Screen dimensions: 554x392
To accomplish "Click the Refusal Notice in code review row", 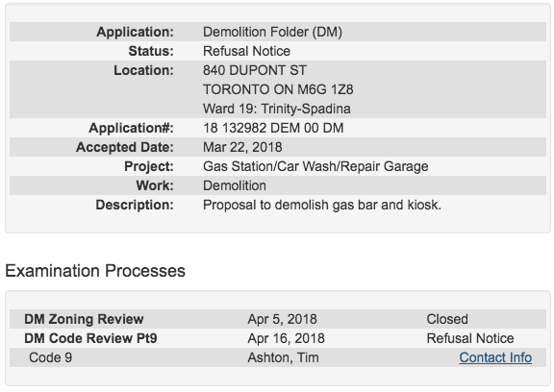I will [x=470, y=338].
